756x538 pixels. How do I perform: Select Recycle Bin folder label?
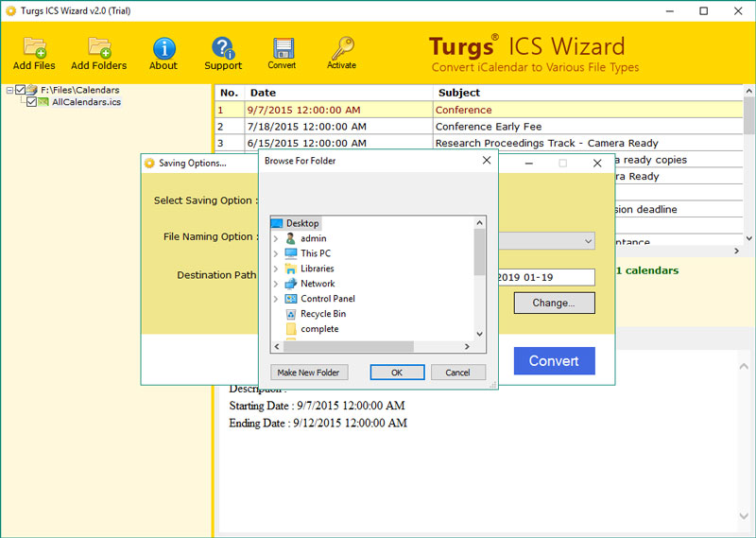point(323,314)
